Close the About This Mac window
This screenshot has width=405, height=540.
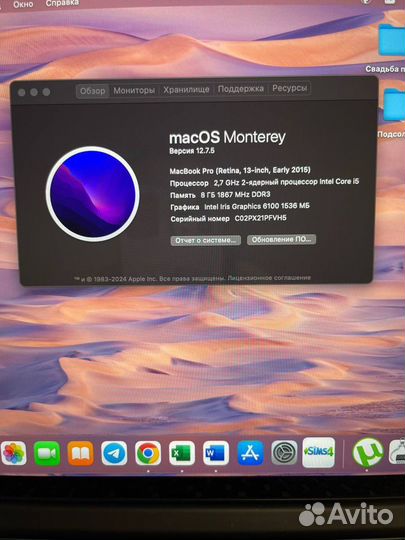[21, 92]
